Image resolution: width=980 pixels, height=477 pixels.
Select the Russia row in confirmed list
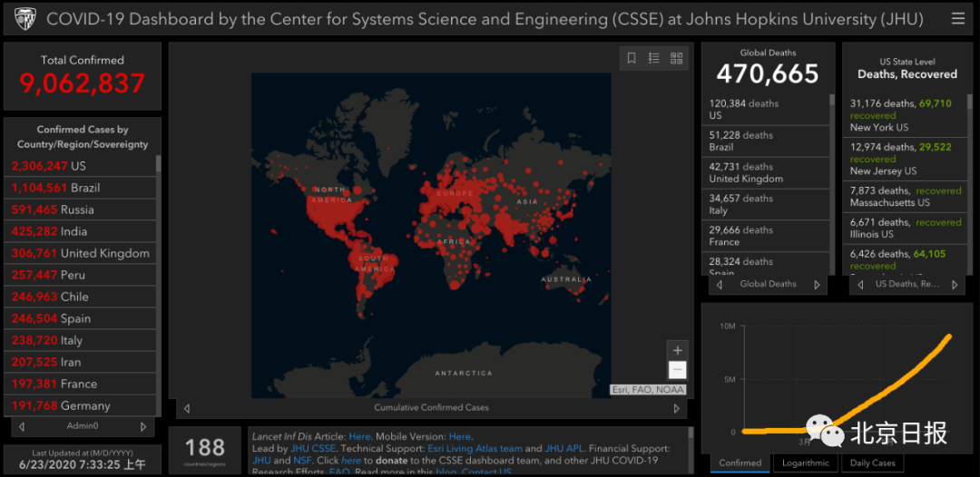[80, 209]
